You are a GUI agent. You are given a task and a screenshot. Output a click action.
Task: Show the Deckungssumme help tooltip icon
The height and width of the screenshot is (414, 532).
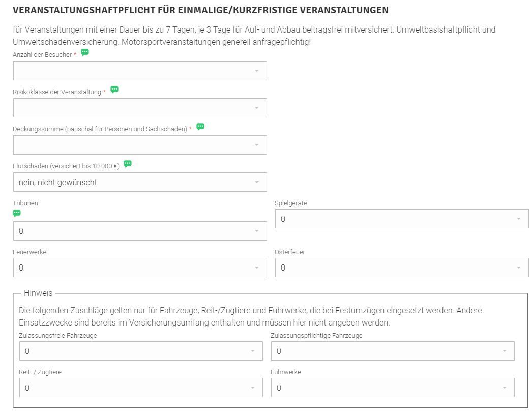[200, 127]
